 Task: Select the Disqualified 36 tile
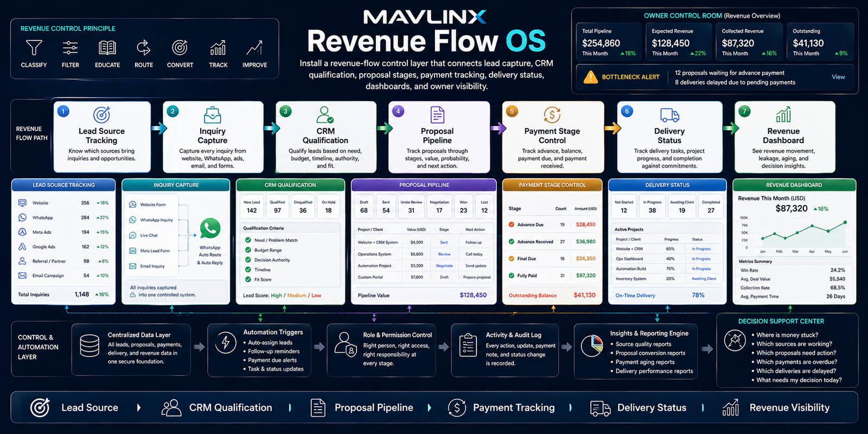point(303,207)
